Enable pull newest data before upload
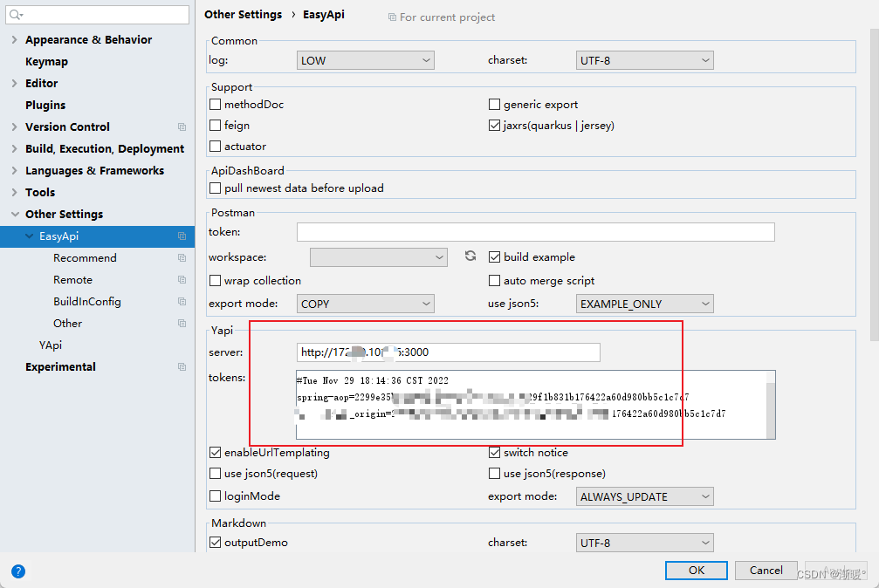The height and width of the screenshot is (588, 879). 215,188
